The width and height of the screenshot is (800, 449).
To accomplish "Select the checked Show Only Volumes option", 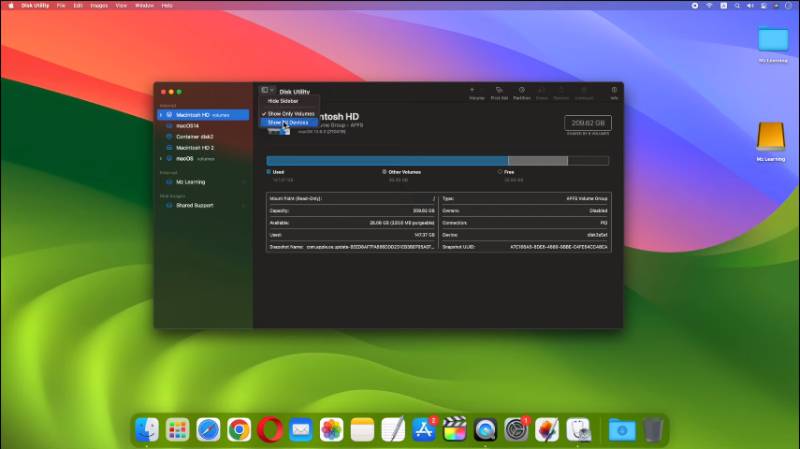I will [x=290, y=114].
